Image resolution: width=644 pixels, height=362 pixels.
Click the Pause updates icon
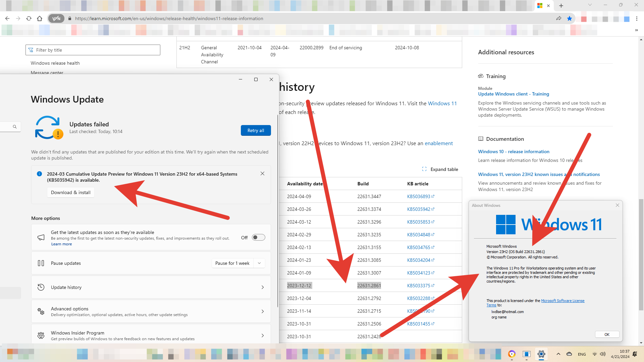click(x=41, y=263)
